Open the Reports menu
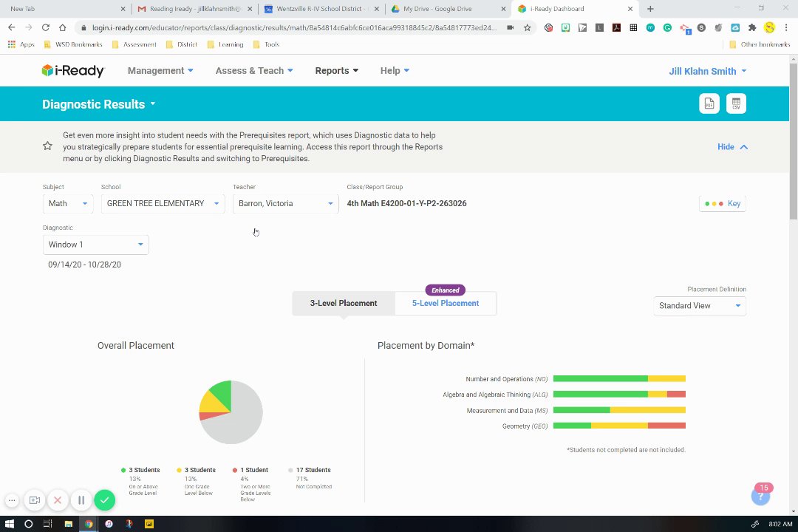Screen dimensions: 798x532 (336, 71)
